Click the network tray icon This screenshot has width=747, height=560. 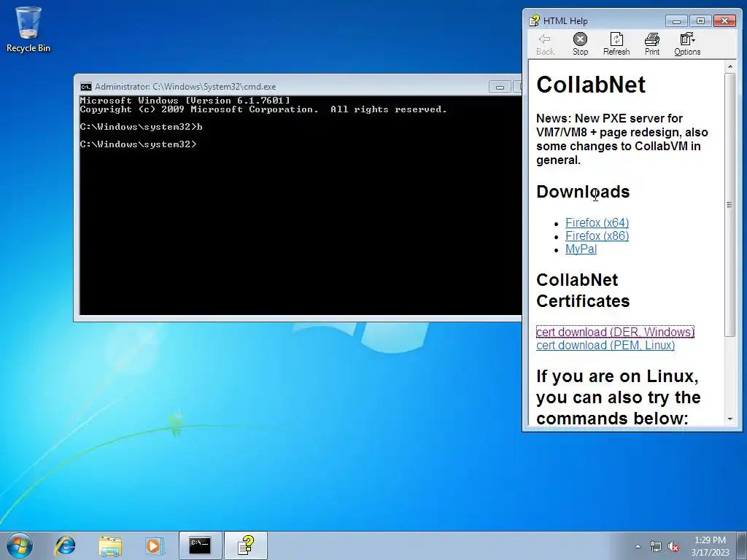(x=656, y=547)
